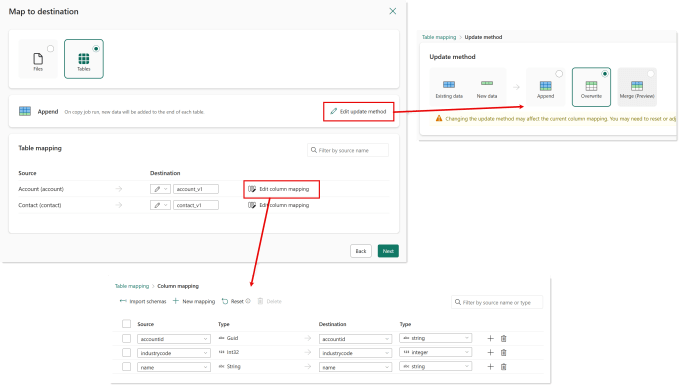Select the Tables destination option
Screen dimensions: 680x386
pyautogui.click(x=84, y=59)
